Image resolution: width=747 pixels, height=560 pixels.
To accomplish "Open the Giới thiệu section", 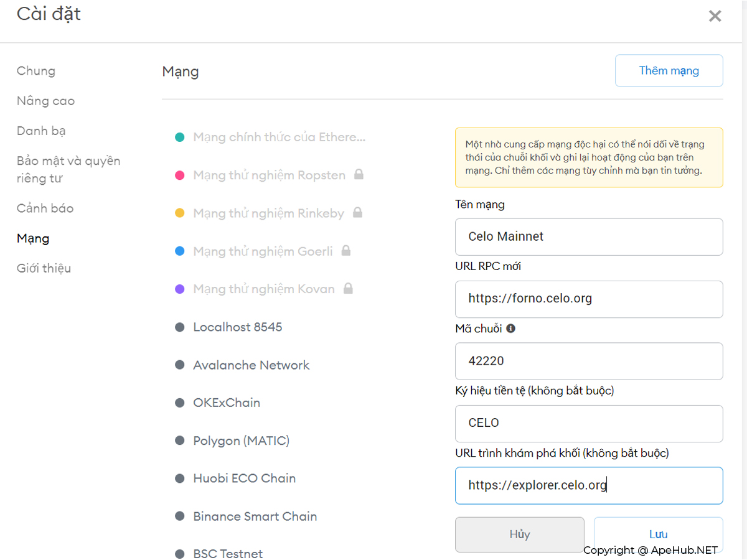I will (x=44, y=268).
